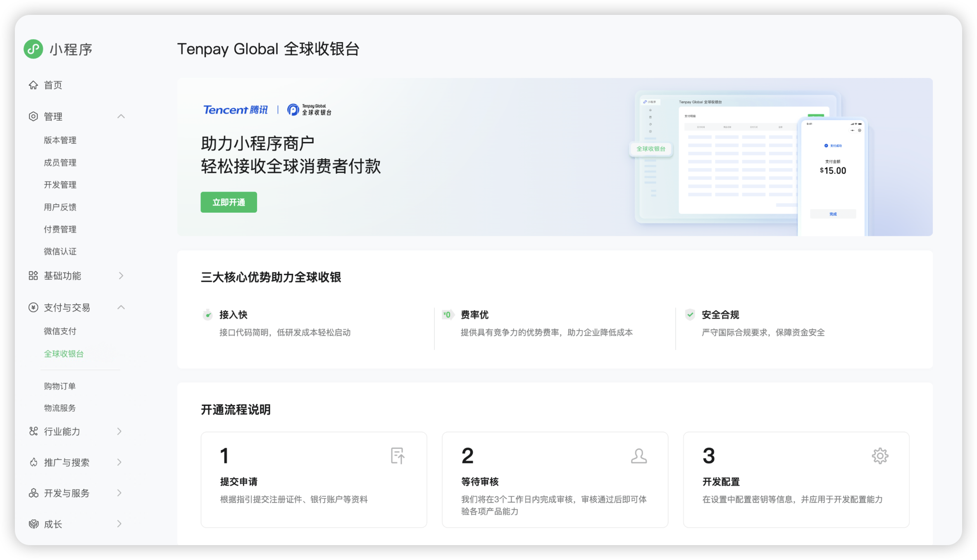Viewport: 977px width, 560px height.
Task: Collapse the 管理 section chevron
Action: point(121,116)
